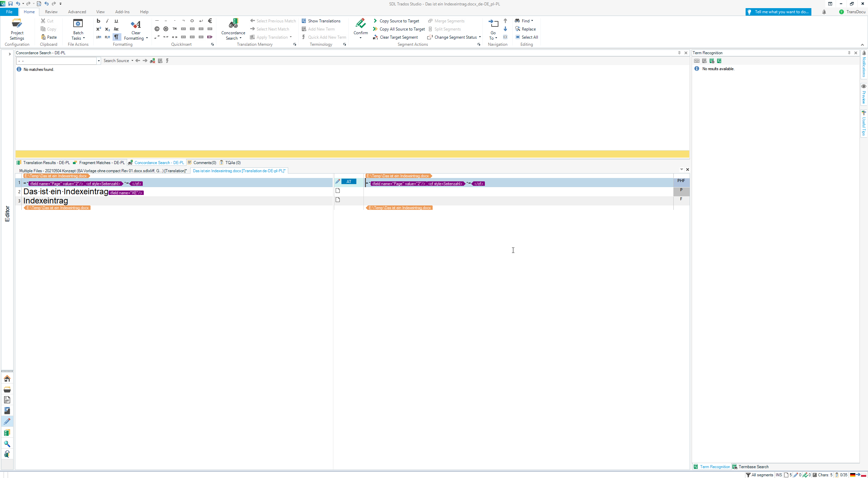Click the Tell me what you want field

click(778, 12)
